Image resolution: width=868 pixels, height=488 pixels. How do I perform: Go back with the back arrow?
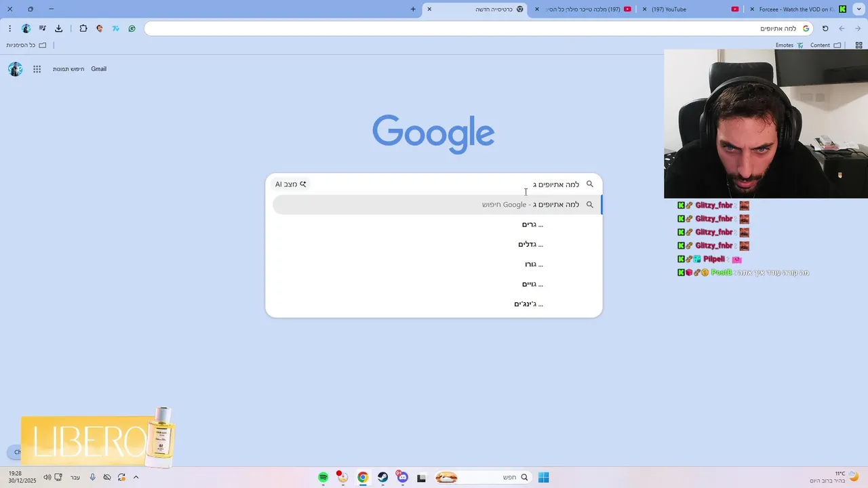(x=842, y=28)
